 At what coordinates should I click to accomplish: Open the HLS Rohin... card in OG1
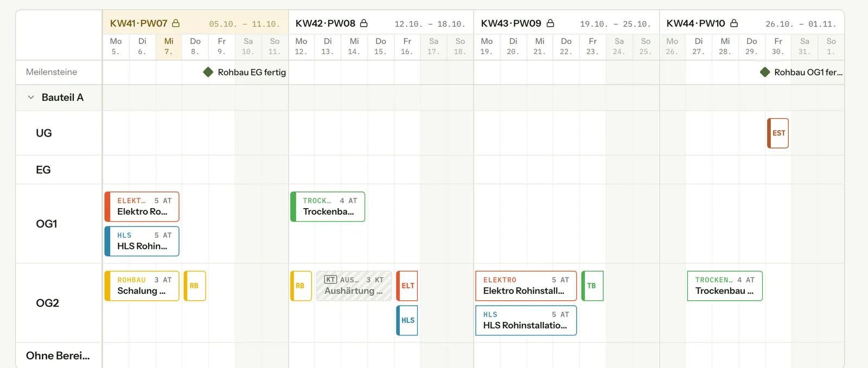pyautogui.click(x=142, y=241)
